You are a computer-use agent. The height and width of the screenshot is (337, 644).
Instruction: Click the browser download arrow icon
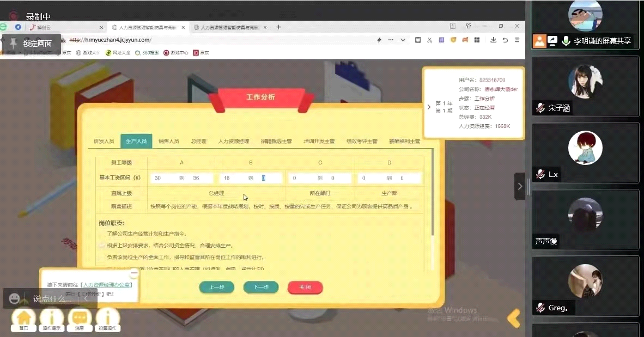pos(493,40)
